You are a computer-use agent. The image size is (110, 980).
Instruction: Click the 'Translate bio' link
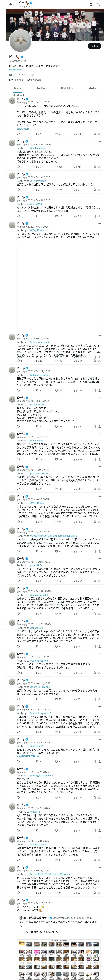(15, 70)
